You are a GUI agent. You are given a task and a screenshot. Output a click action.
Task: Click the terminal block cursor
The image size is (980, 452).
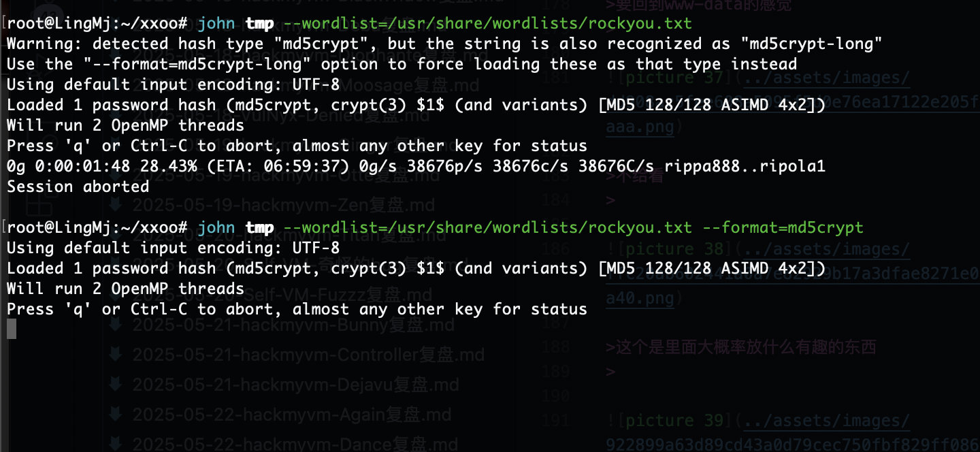point(11,329)
